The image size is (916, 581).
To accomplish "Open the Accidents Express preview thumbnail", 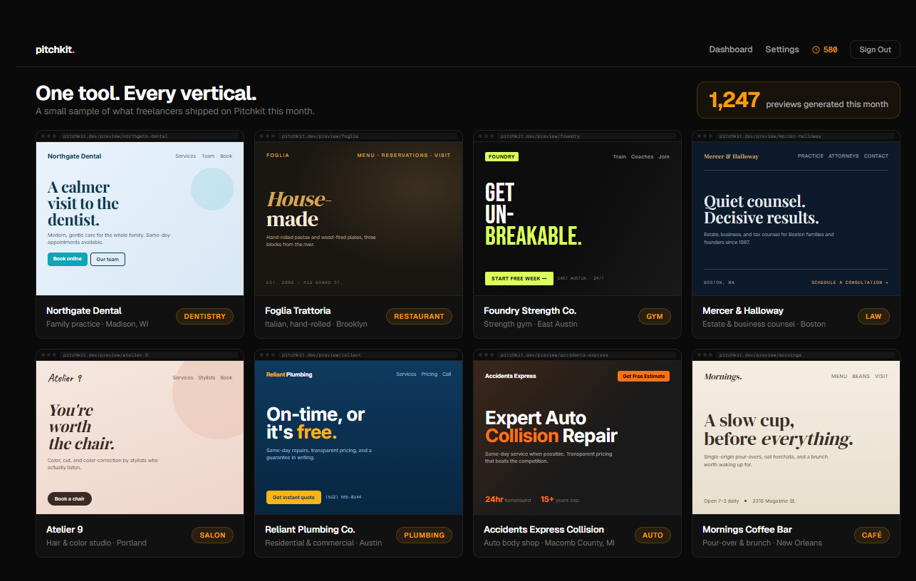I will click(577, 437).
